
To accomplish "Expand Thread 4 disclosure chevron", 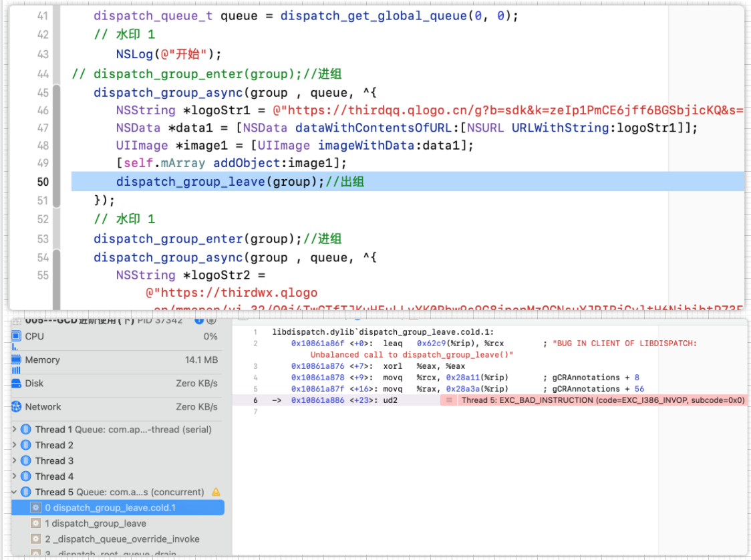I will (x=15, y=476).
